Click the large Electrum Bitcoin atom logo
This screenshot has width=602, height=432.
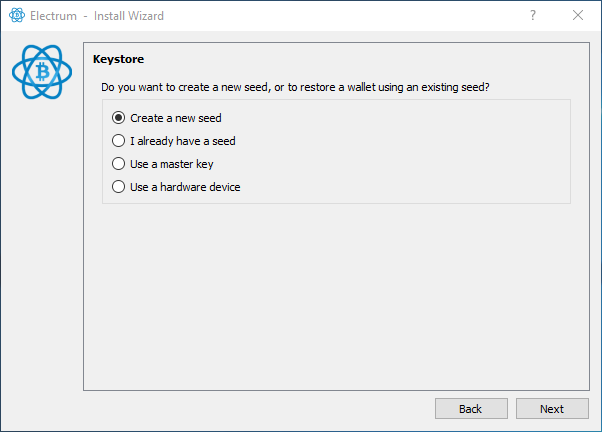[x=42, y=71]
